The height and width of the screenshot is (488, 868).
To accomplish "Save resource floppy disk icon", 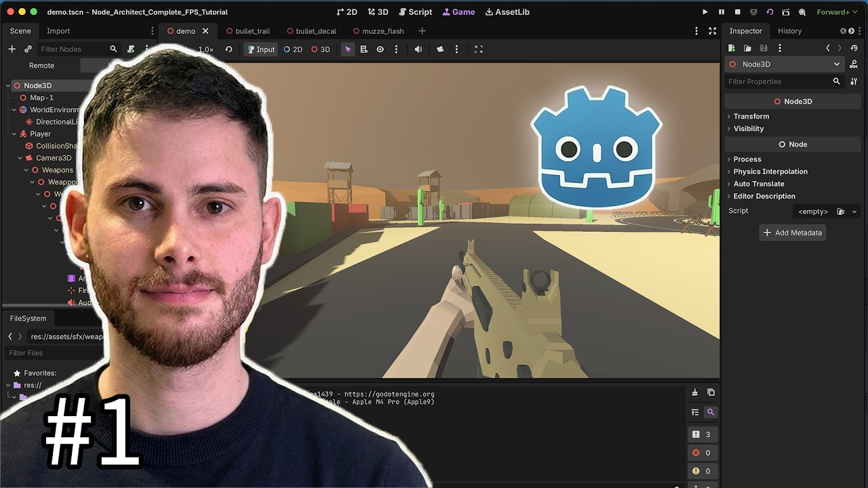I will (x=764, y=48).
